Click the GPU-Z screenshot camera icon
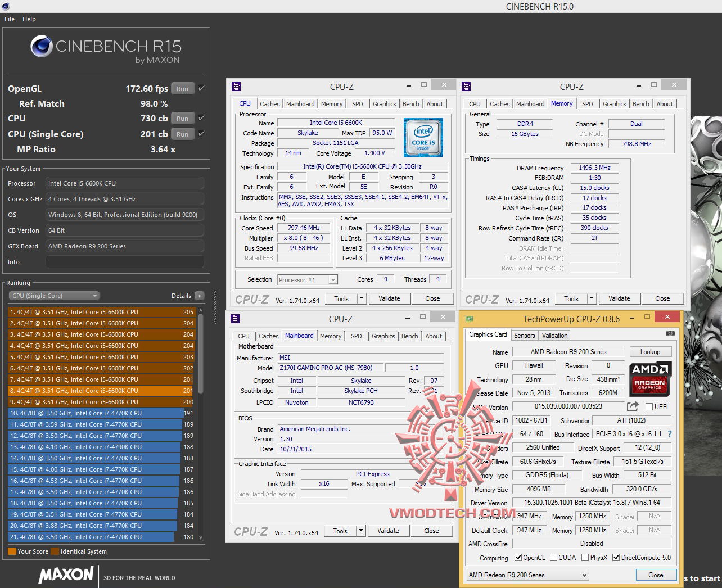 [670, 333]
